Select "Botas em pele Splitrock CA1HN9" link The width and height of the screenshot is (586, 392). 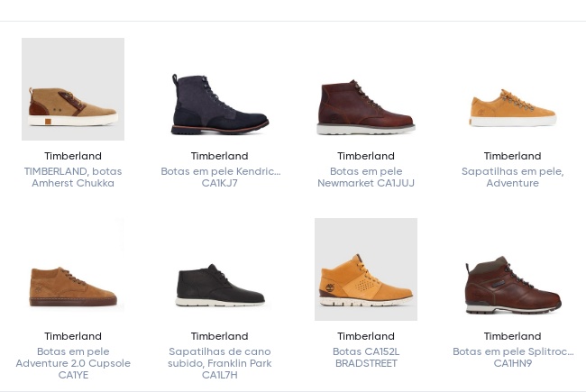click(x=512, y=358)
